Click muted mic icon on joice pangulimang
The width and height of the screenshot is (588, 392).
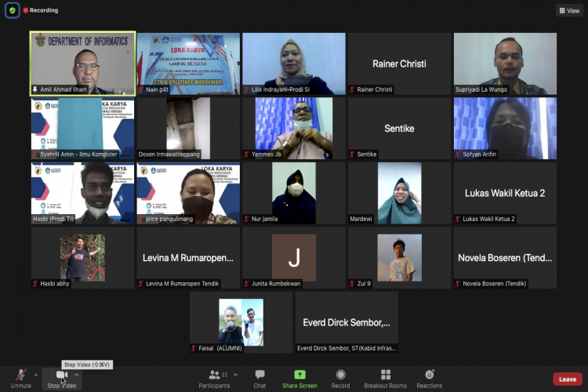click(x=141, y=219)
